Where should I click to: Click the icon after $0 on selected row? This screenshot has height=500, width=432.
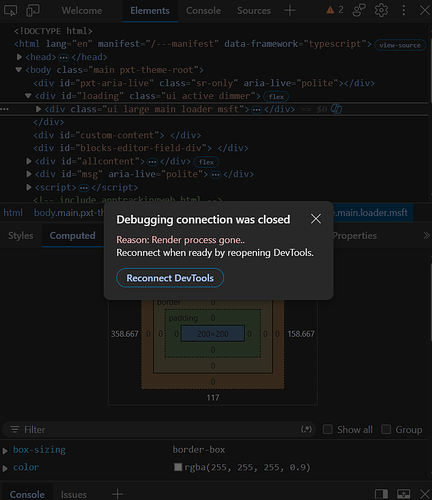pos(336,109)
